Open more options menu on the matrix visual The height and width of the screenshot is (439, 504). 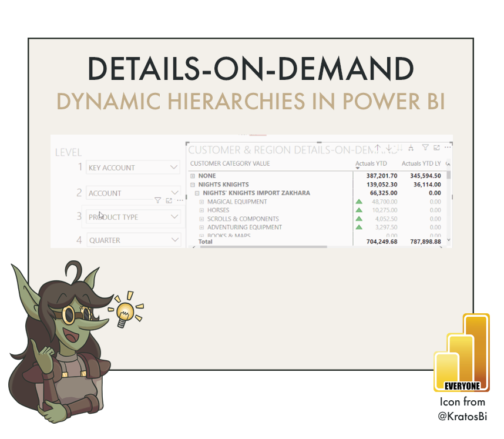448,148
